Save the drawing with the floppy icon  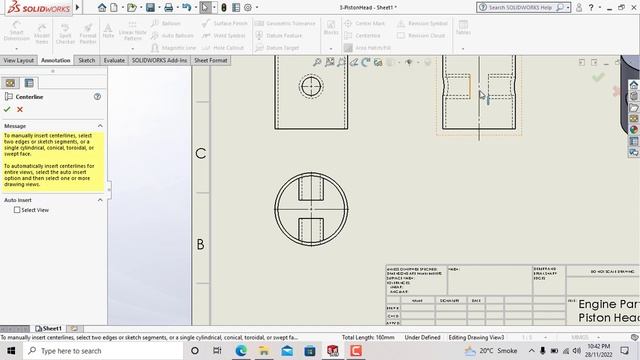[150, 7]
